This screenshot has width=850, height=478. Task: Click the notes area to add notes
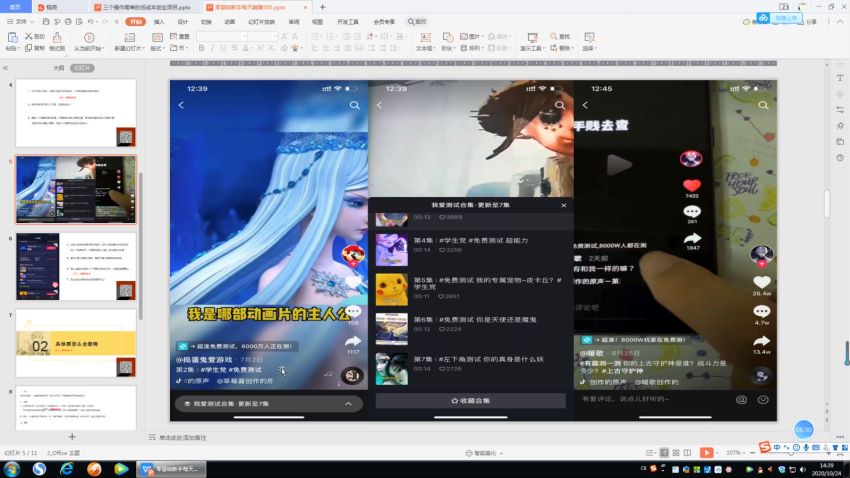click(183, 437)
